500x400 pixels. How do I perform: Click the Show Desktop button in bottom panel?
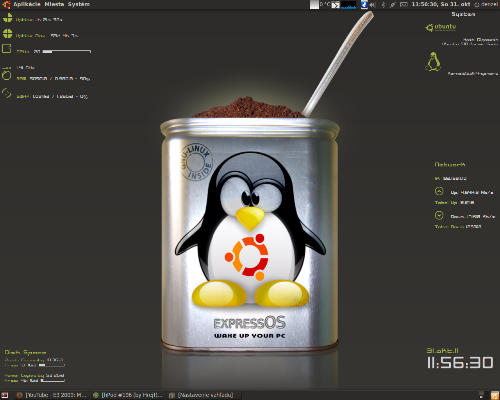tap(4, 395)
